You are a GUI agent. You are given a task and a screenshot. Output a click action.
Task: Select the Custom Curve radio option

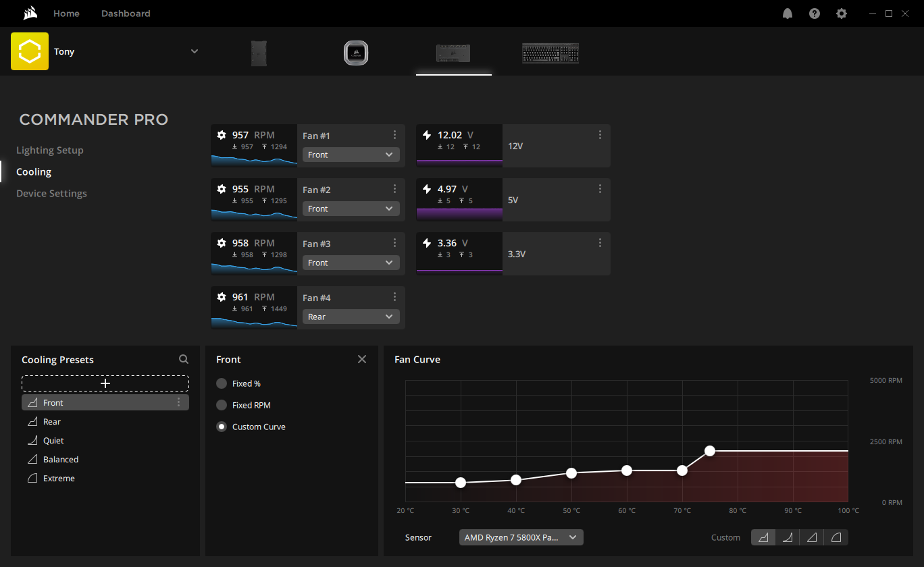point(222,427)
